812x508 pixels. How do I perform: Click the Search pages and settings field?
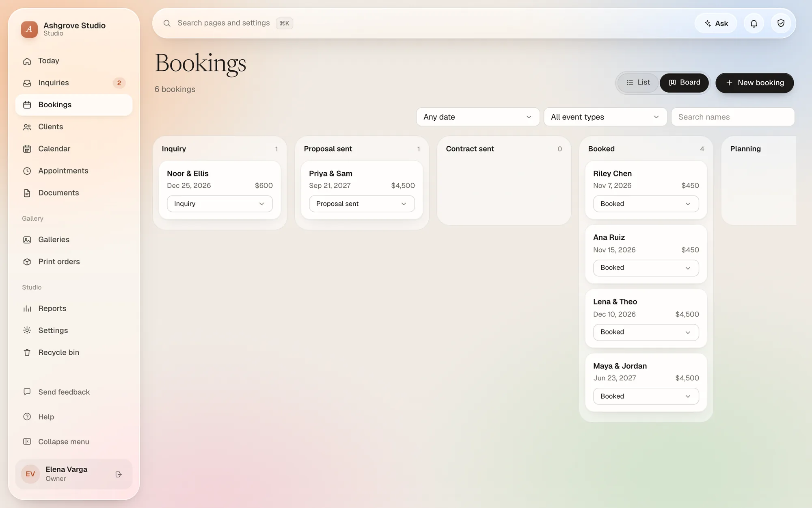point(223,23)
